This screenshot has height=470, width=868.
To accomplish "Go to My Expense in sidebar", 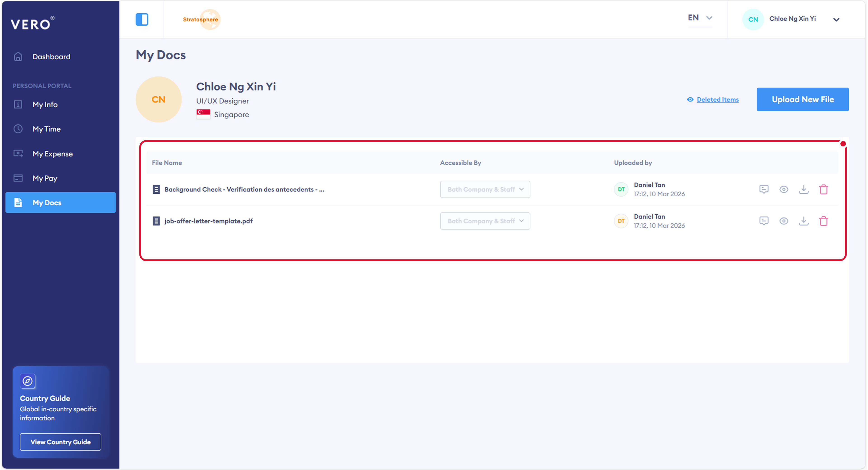I will click(53, 154).
